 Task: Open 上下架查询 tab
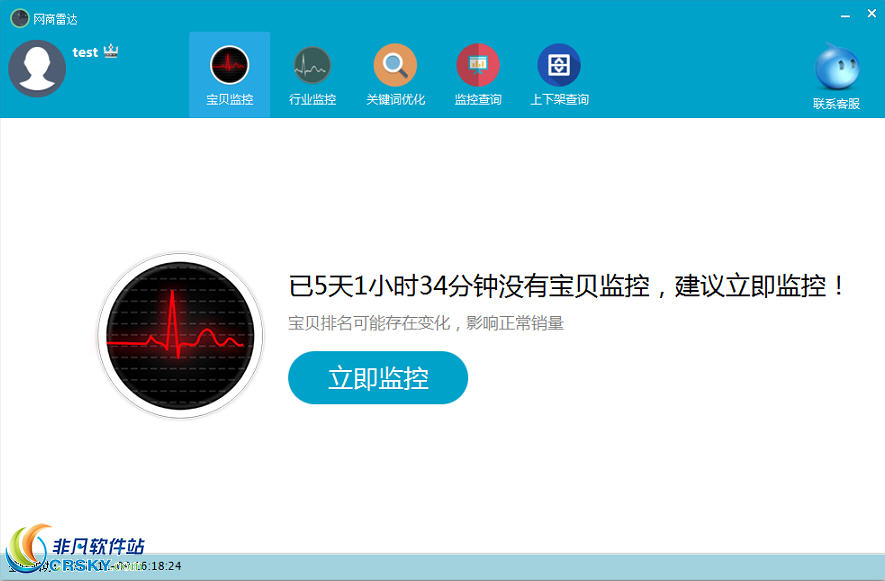point(559,75)
